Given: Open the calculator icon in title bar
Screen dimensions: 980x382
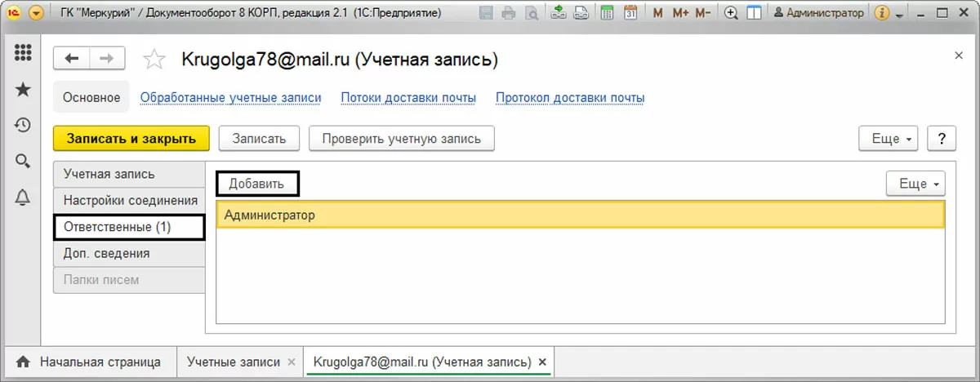Looking at the screenshot, I should 607,13.
